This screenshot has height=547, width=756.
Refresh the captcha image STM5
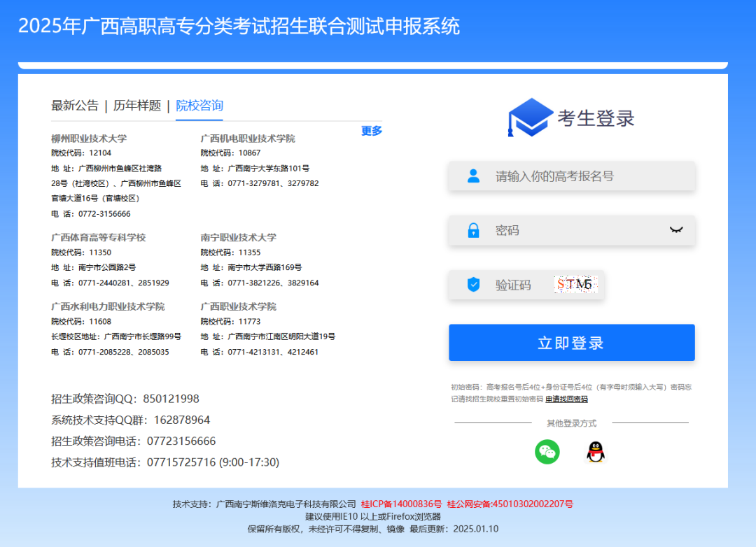coord(575,285)
